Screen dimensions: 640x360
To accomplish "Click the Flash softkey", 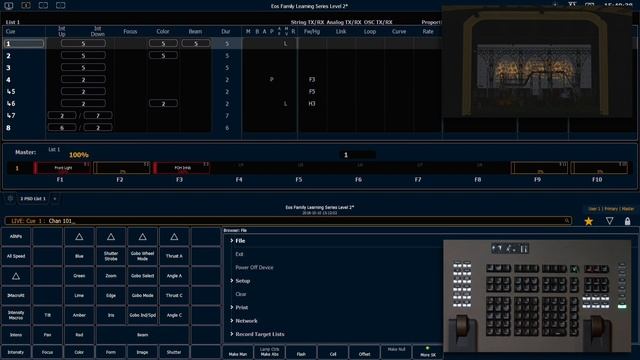I will click(x=301, y=353).
